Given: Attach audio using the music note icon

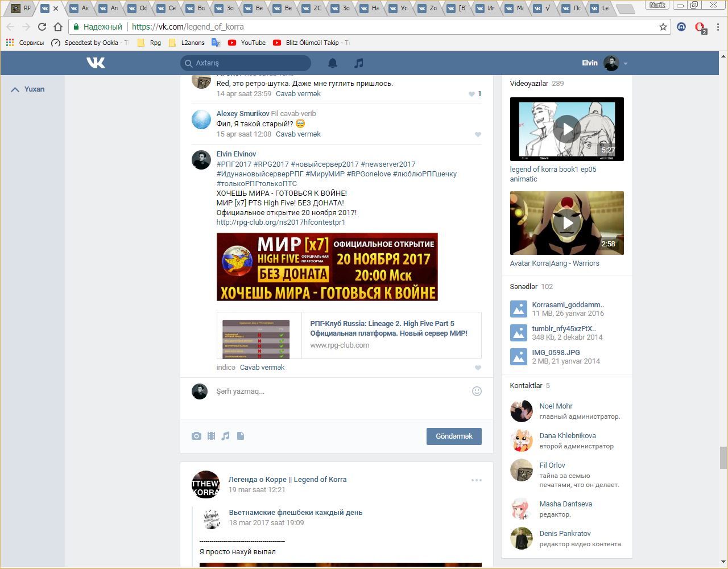Looking at the screenshot, I should [226, 436].
